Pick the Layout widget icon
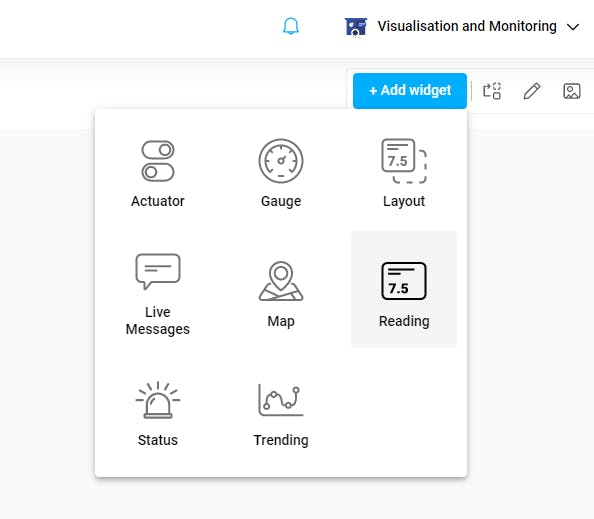 [404, 161]
